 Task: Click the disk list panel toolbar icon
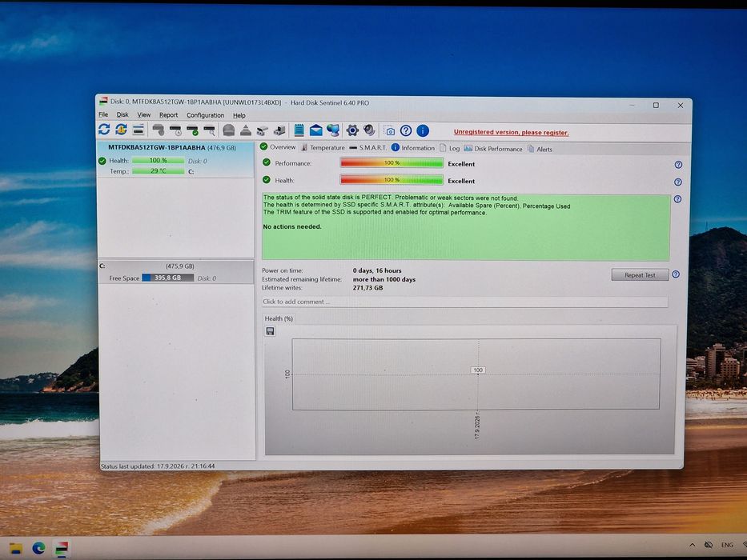(139, 130)
